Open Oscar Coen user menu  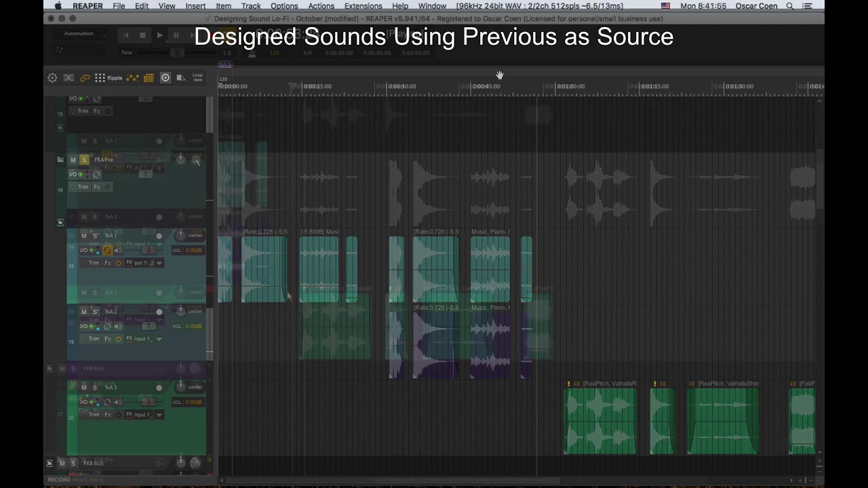pyautogui.click(x=756, y=6)
